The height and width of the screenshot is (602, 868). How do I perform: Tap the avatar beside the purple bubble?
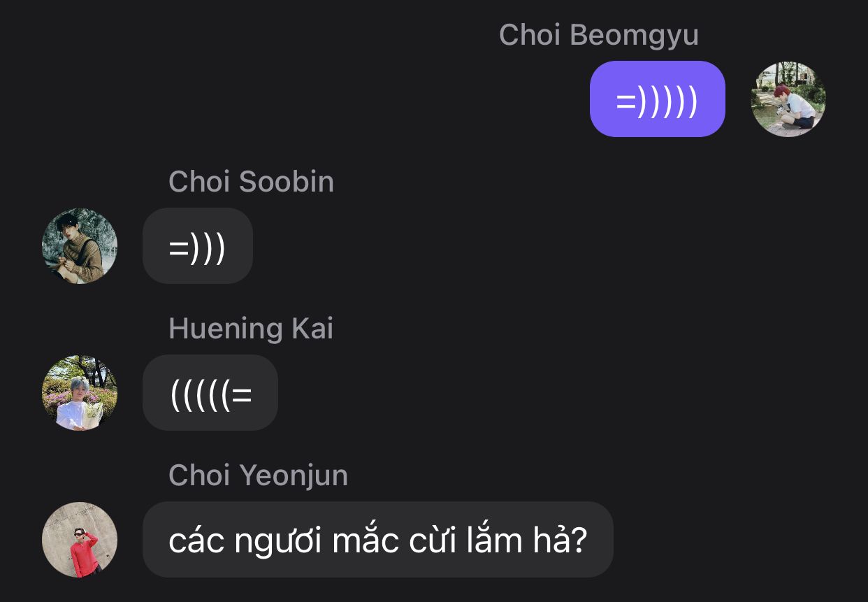(788, 99)
